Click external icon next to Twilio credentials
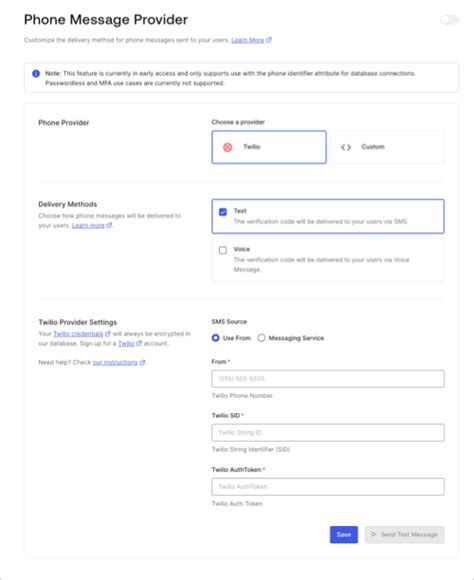Viewport: 474px width, 580px height. tap(108, 334)
